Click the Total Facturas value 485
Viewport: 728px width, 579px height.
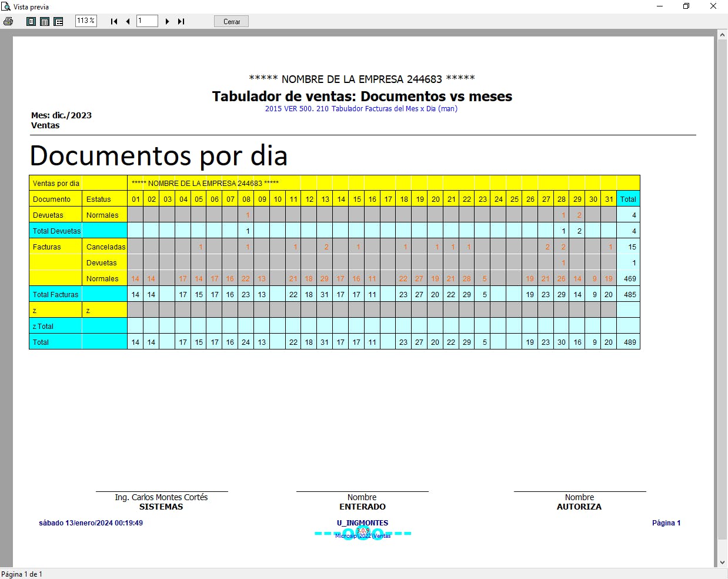[x=630, y=295]
